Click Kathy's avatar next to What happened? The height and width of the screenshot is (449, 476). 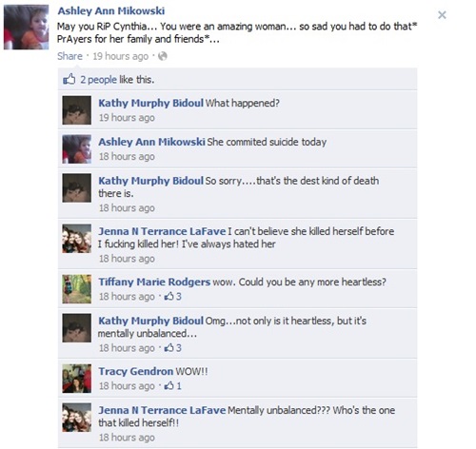[x=77, y=110]
